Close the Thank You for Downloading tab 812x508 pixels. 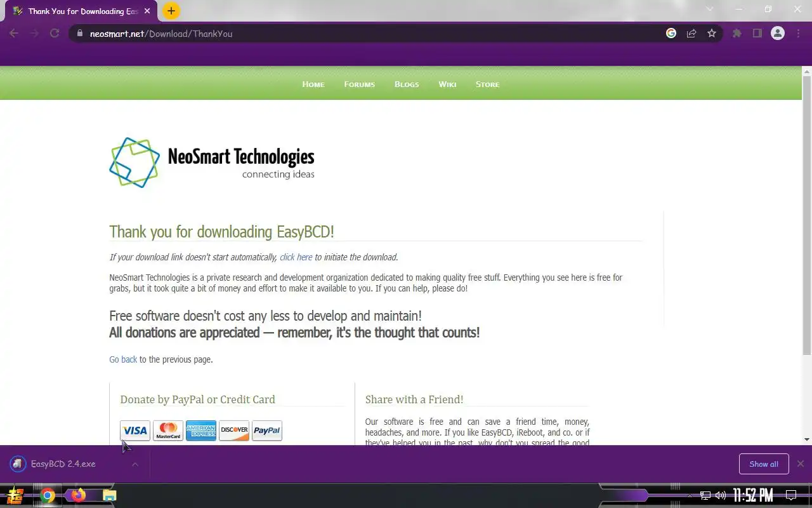tap(147, 11)
